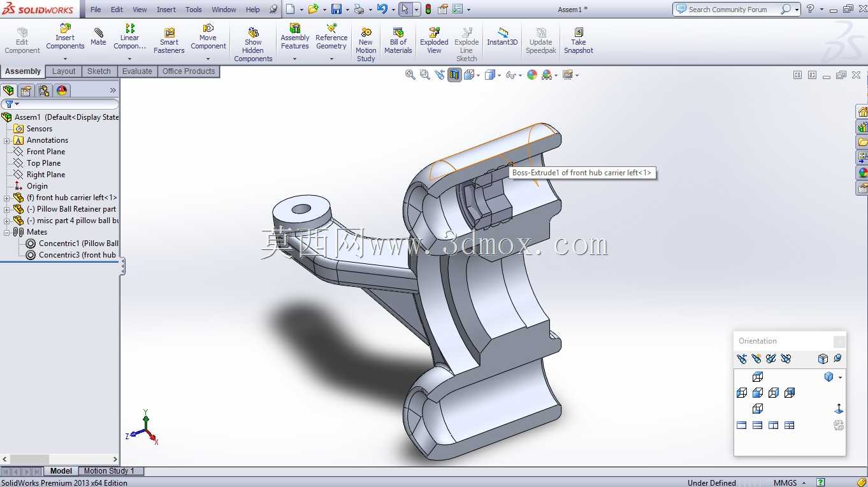Toggle Instant3D on the Assembly ribbon
868x487 pixels.
click(502, 37)
